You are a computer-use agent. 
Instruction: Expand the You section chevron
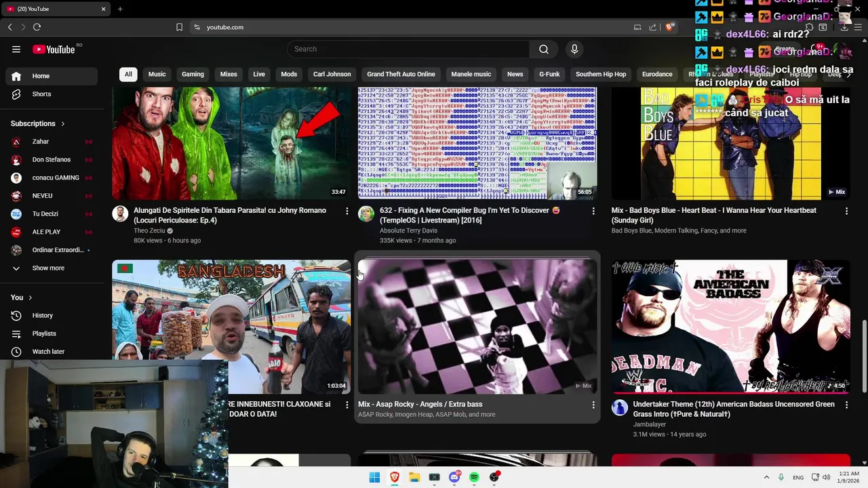click(x=30, y=298)
